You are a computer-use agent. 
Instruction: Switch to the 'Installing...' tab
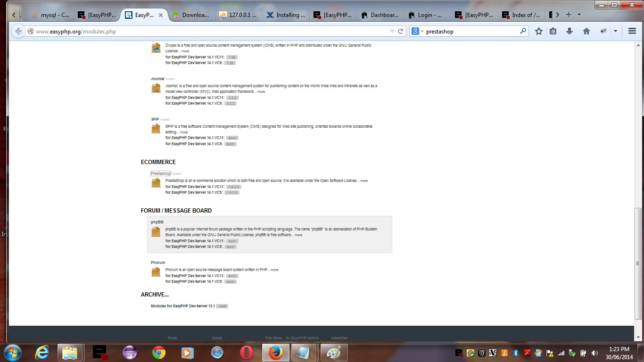286,15
